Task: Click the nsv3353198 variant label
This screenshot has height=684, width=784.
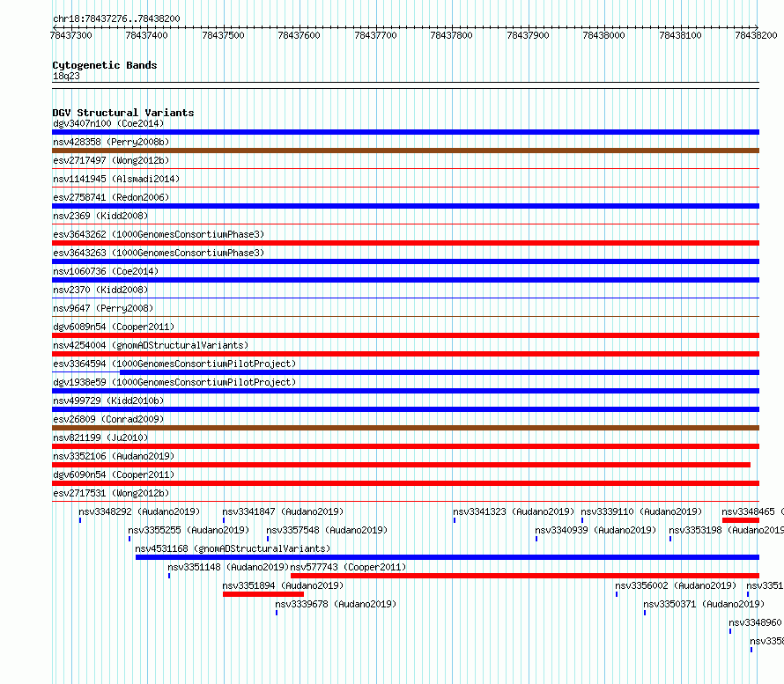Action: (727, 530)
